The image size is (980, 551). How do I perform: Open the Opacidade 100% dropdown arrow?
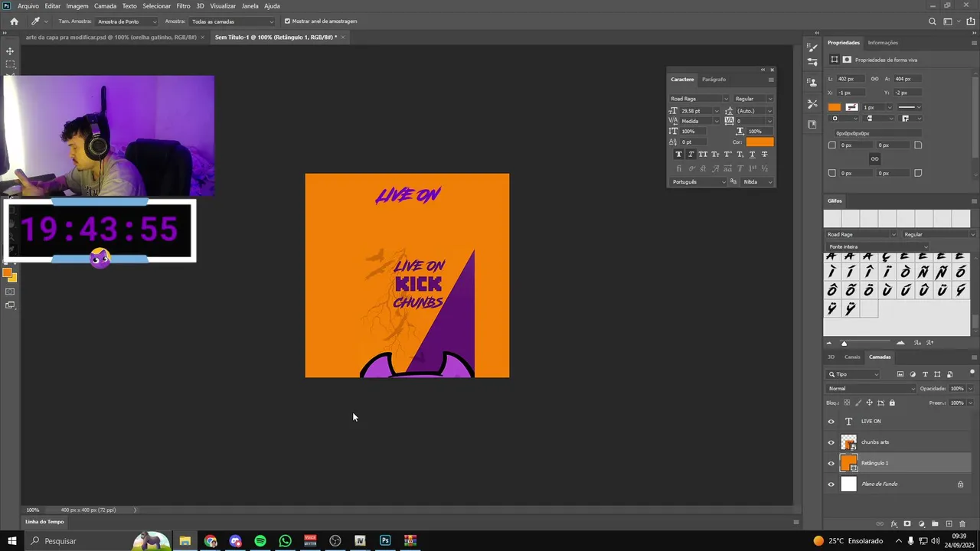(970, 389)
